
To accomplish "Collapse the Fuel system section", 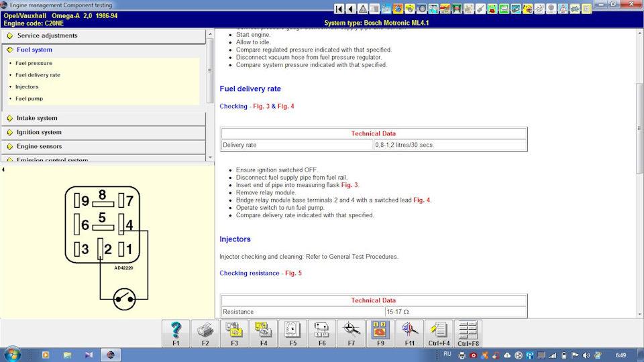I will [103, 50].
